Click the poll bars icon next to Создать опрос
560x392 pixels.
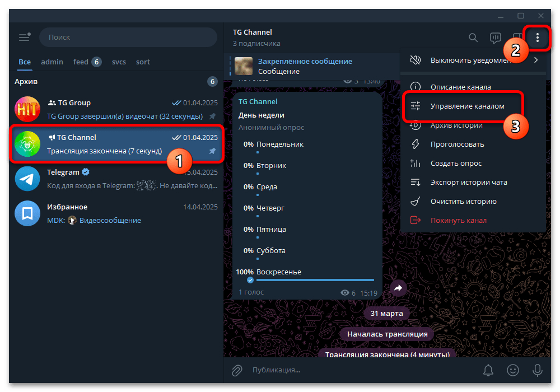coord(415,163)
